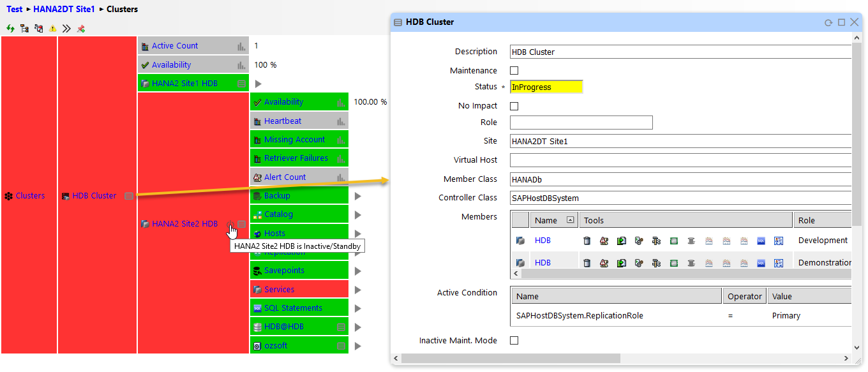Click the red pin toolbar icon
This screenshot has height=372, width=868.
pos(80,29)
